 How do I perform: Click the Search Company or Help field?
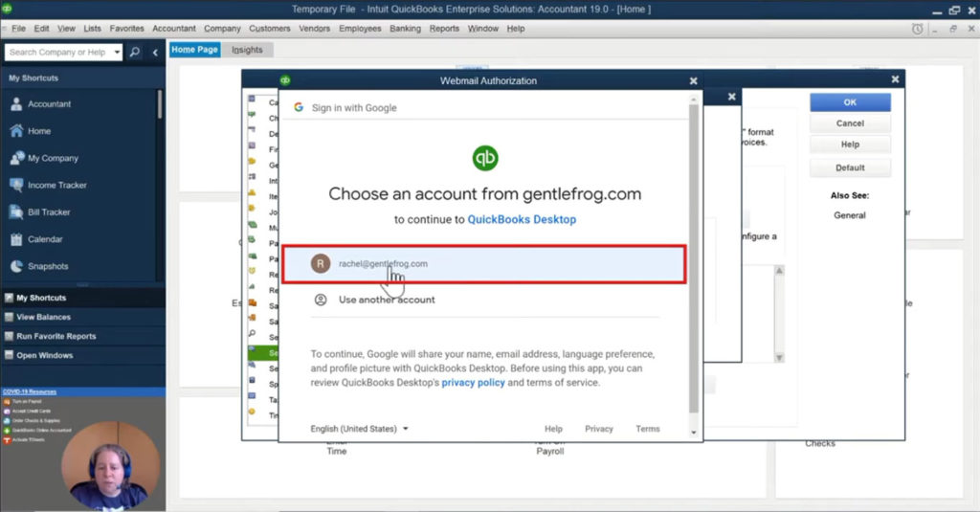point(56,52)
